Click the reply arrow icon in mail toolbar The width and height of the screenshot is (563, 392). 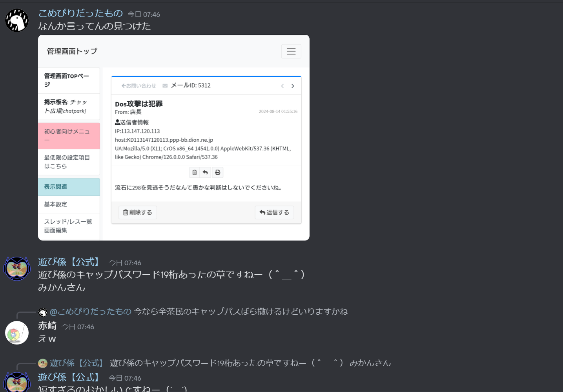tap(205, 172)
